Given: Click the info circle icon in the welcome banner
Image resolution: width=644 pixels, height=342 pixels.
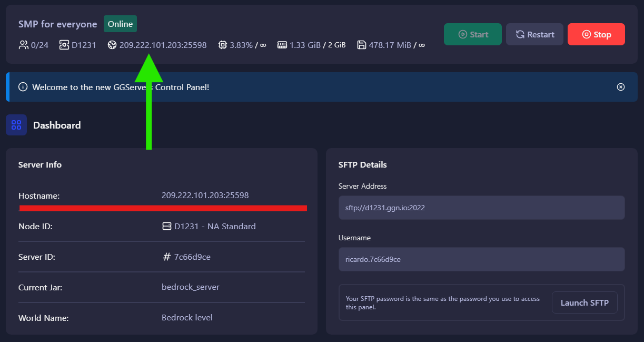Looking at the screenshot, I should (23, 87).
